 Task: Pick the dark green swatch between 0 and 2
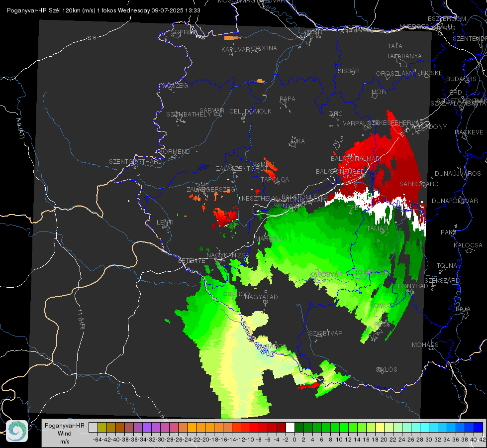click(299, 427)
